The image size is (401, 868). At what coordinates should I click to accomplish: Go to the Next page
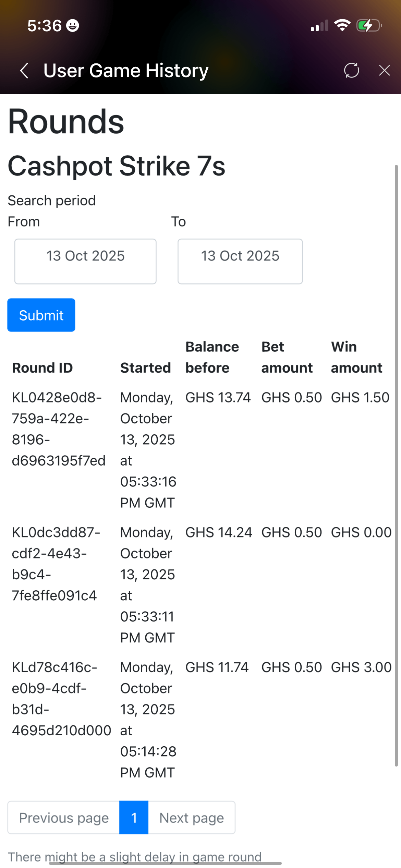click(x=192, y=818)
